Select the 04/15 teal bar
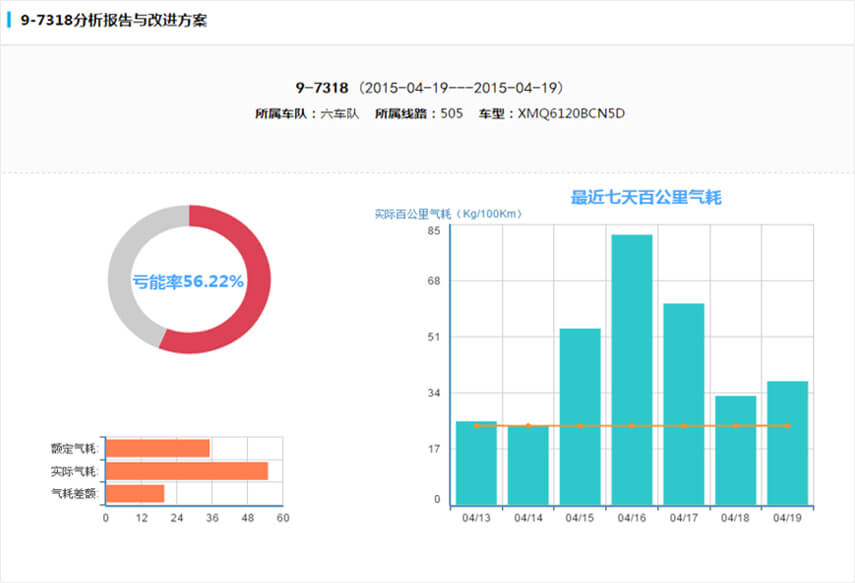The height and width of the screenshot is (583, 855). (x=580, y=417)
